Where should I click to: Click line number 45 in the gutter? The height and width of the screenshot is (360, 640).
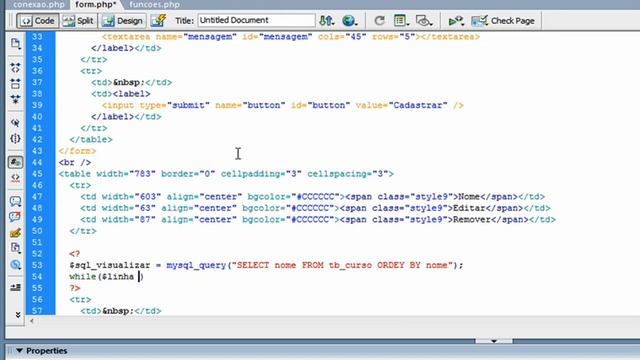37,174
